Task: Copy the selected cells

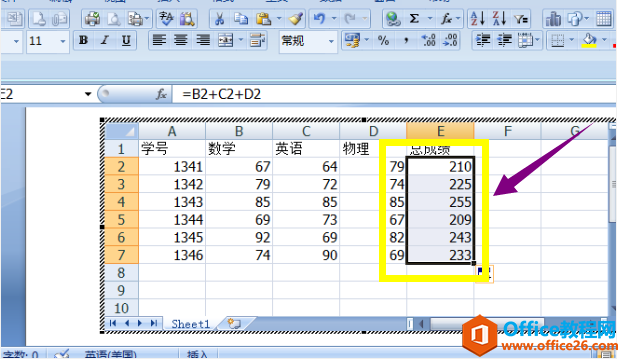Action: (x=241, y=19)
